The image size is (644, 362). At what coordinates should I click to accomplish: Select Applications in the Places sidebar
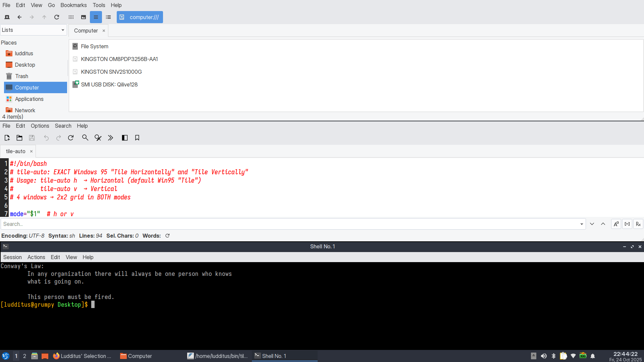pyautogui.click(x=29, y=99)
